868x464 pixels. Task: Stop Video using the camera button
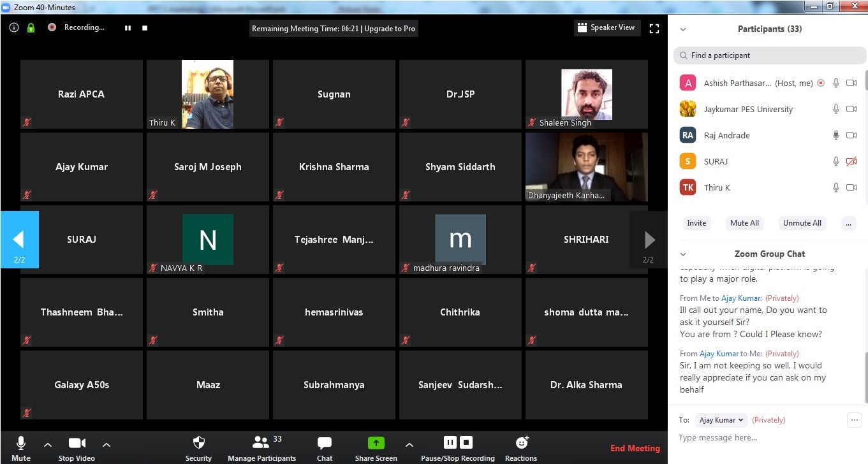click(x=77, y=443)
